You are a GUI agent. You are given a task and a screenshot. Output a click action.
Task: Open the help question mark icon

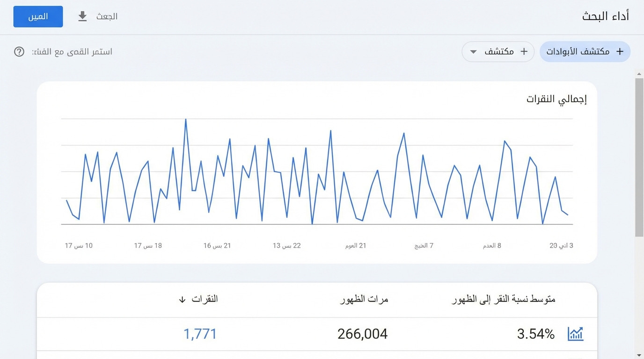19,51
